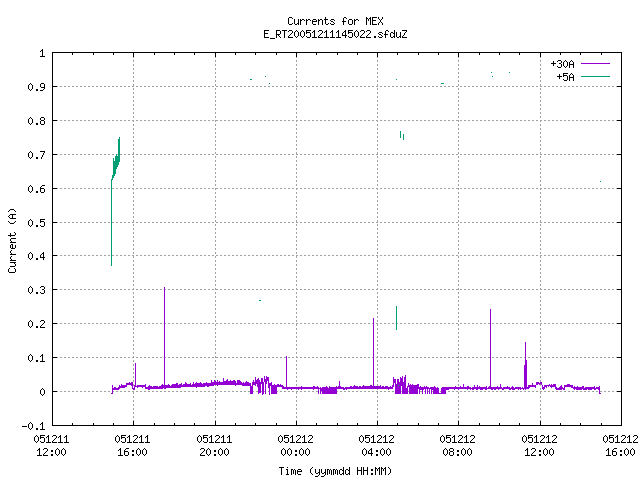The image size is (640, 480).
Task: Click the green vertical segment near 0.2 A
Action: click(x=396, y=318)
